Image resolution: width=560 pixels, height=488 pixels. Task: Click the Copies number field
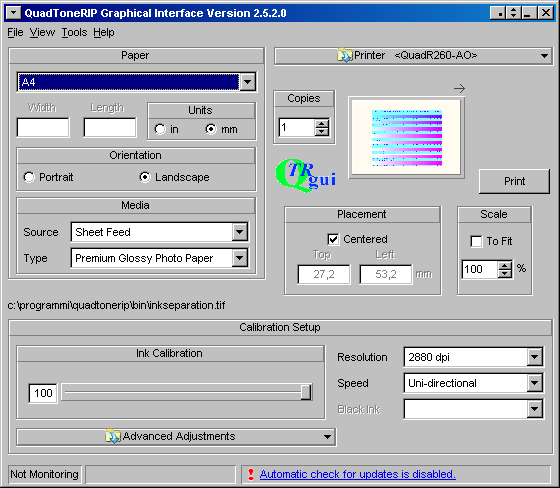click(297, 128)
